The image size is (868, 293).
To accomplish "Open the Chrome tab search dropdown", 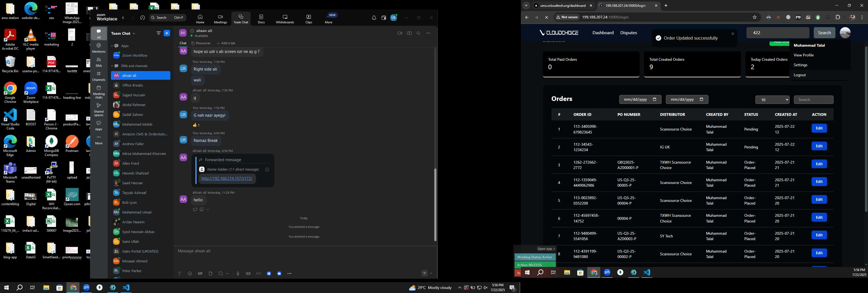I will click(526, 6).
